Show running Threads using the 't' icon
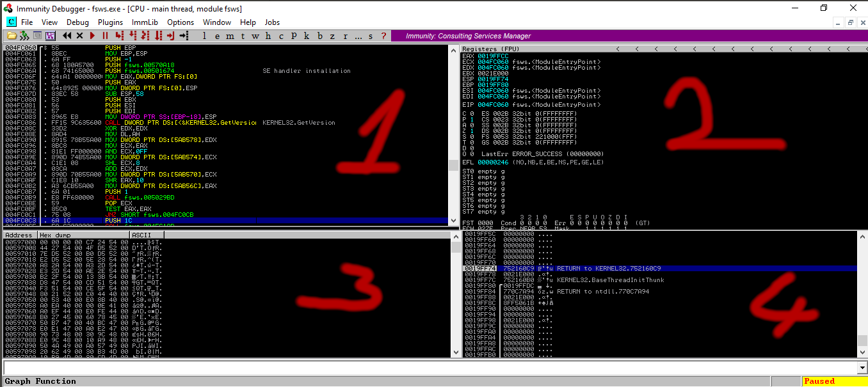The image size is (868, 387). pyautogui.click(x=243, y=36)
